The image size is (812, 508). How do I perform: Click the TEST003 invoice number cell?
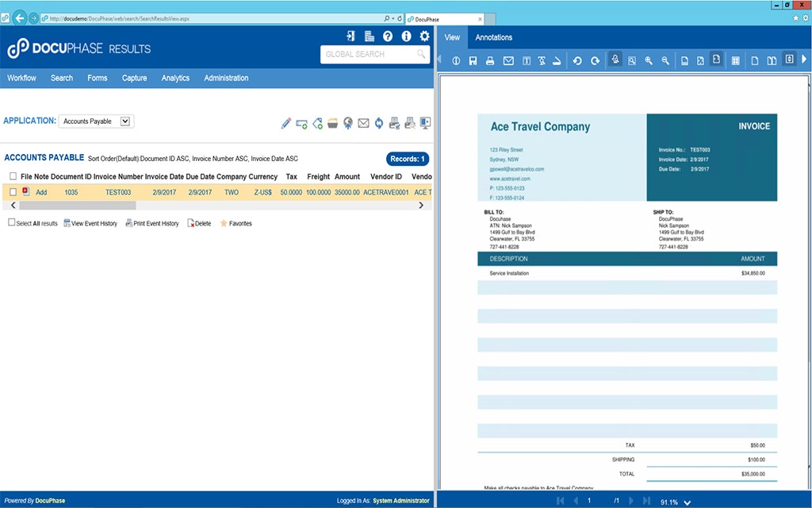coord(118,192)
